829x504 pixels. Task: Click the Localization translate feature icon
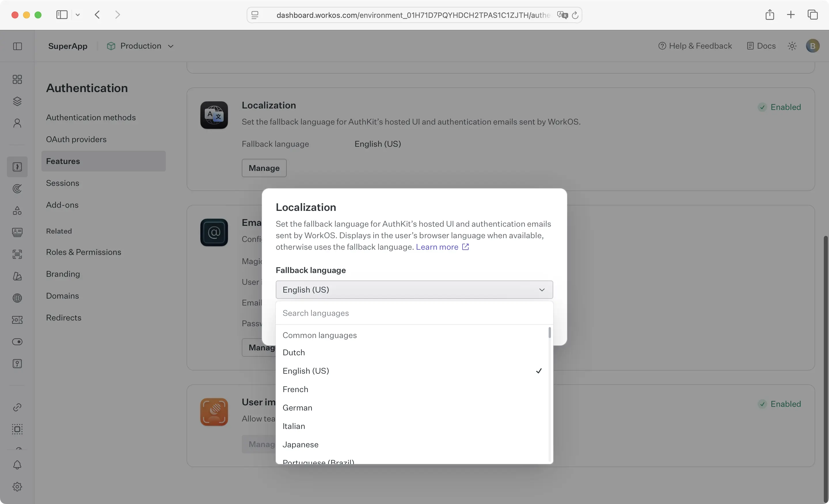coord(214,115)
